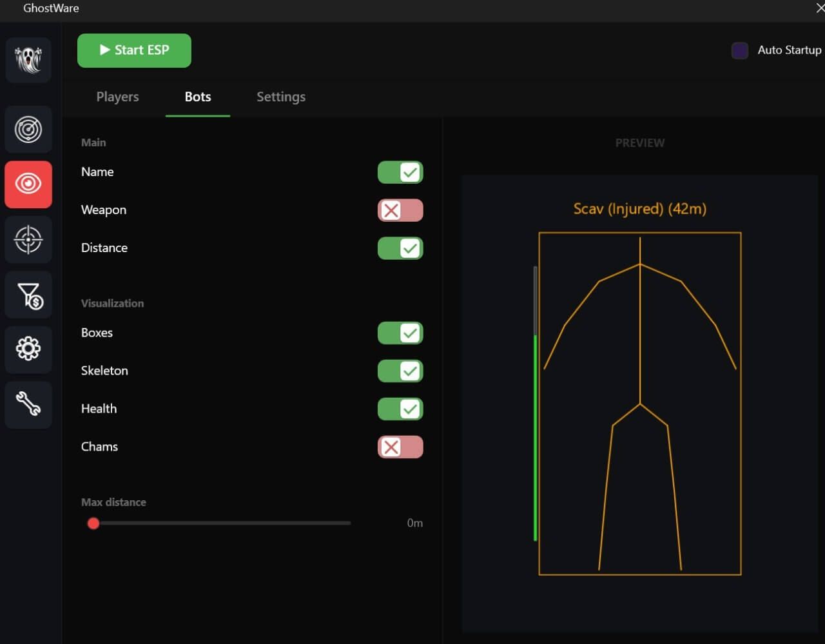825x644 pixels.
Task: Disable the Name toggle
Action: (400, 172)
